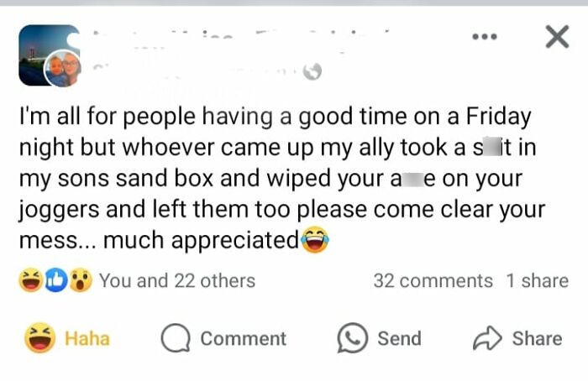
Task: Close the post with the X
Action: [556, 37]
